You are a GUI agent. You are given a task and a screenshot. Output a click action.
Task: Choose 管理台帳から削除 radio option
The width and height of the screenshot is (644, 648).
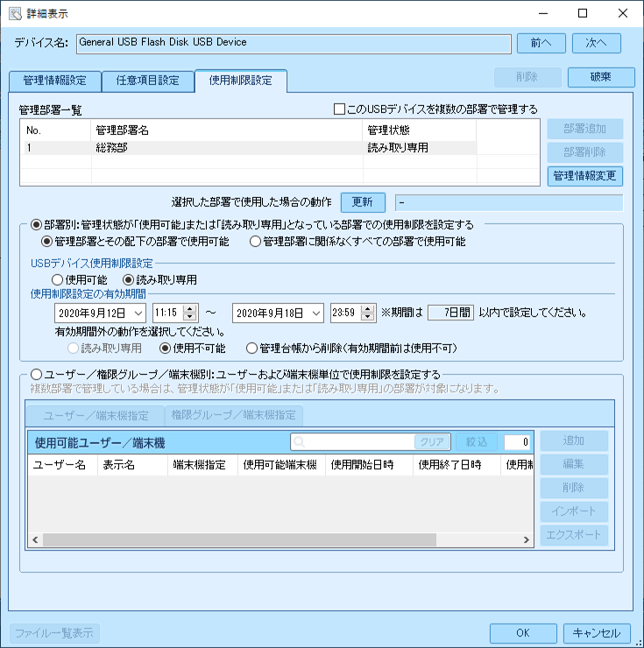pyautogui.click(x=251, y=349)
